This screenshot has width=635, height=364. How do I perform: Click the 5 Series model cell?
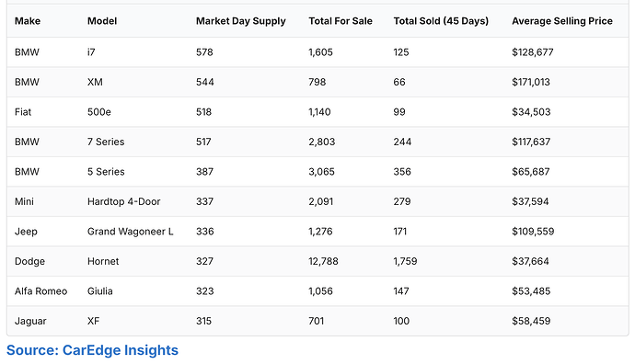coord(106,172)
